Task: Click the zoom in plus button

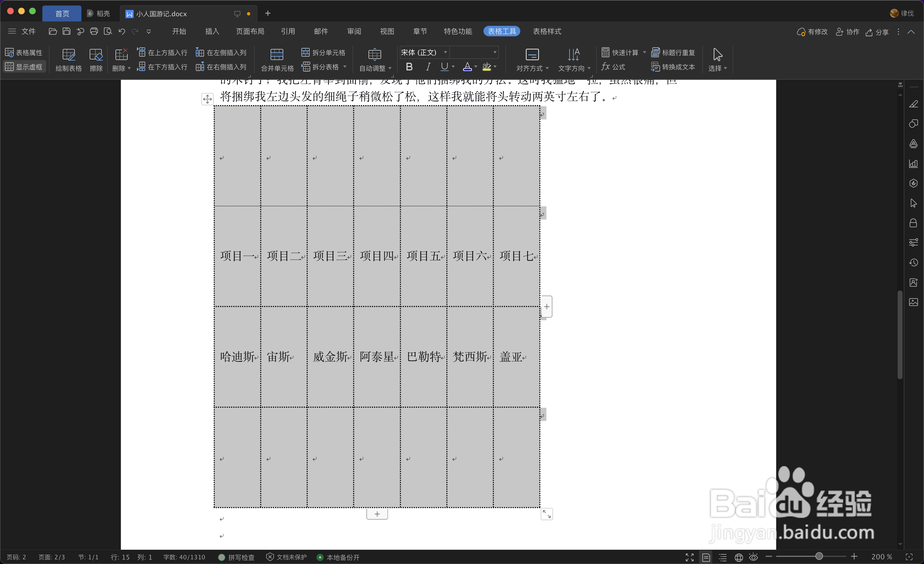Action: [x=854, y=557]
